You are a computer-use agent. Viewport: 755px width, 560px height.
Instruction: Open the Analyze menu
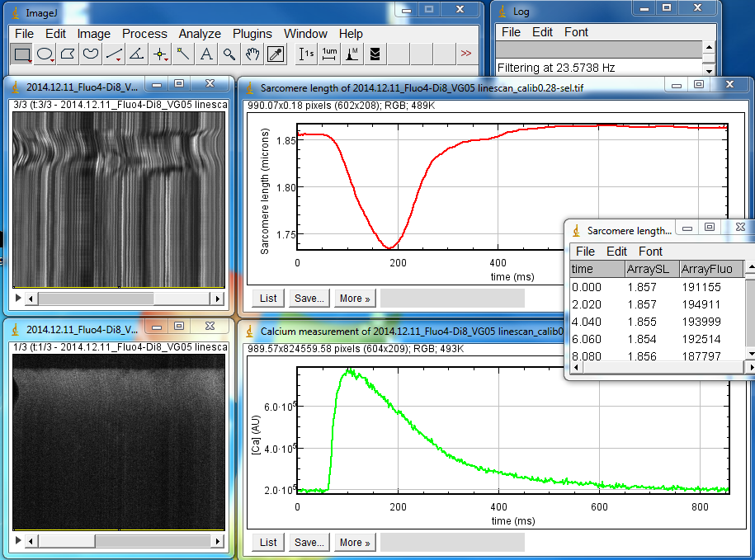coord(200,34)
